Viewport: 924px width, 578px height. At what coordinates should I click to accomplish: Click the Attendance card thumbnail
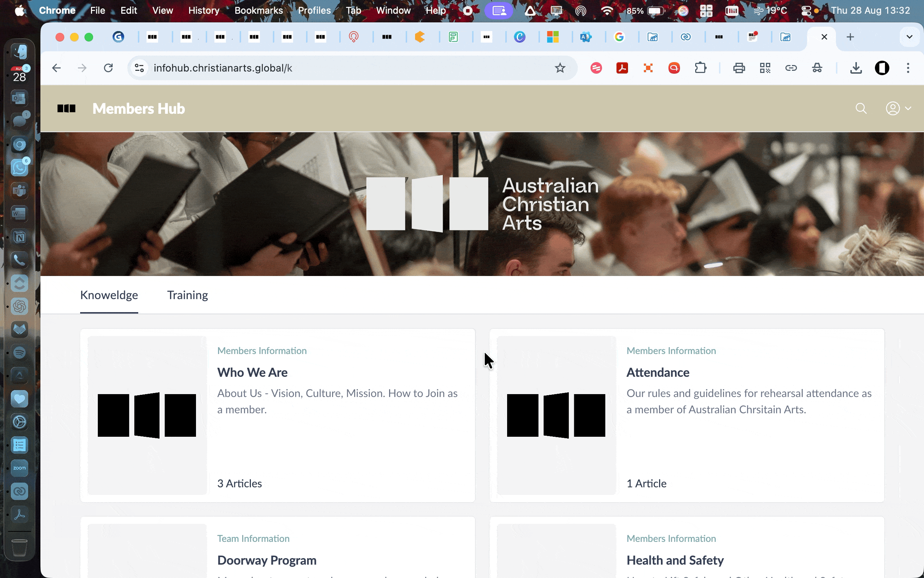[x=556, y=415]
